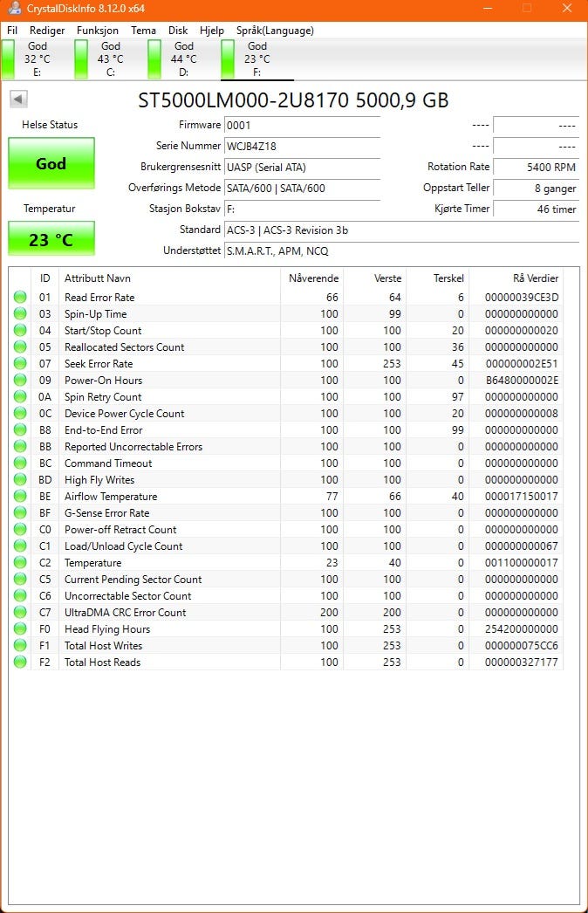The image size is (588, 913).
Task: Click the Firmware field 0001
Action: click(x=302, y=125)
